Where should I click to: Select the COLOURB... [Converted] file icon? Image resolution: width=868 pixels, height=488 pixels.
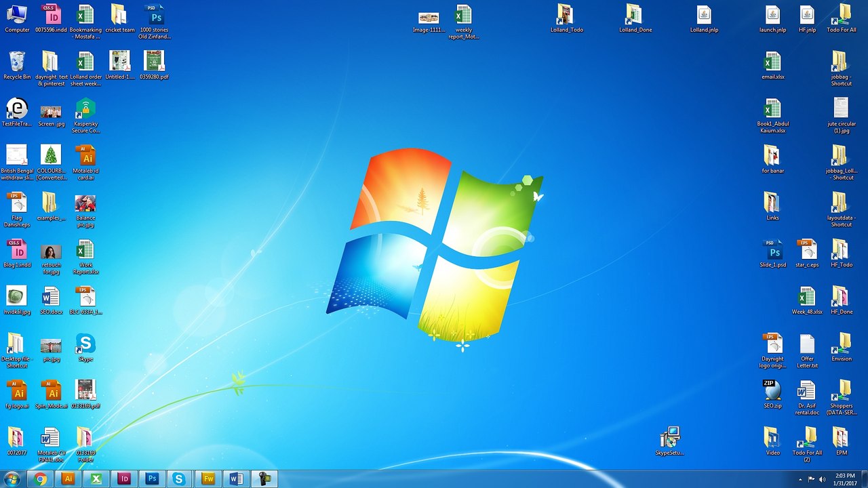[51, 163]
